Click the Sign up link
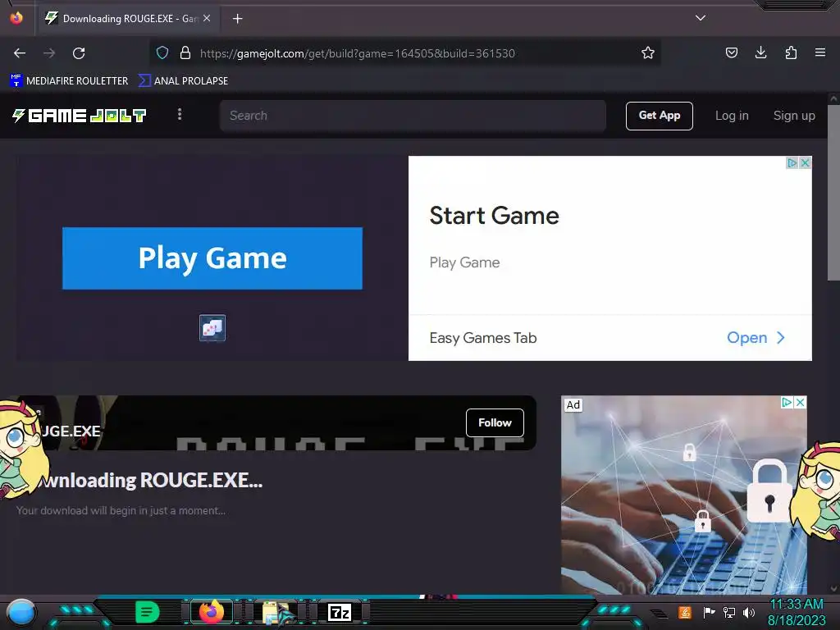The height and width of the screenshot is (630, 840). (794, 116)
